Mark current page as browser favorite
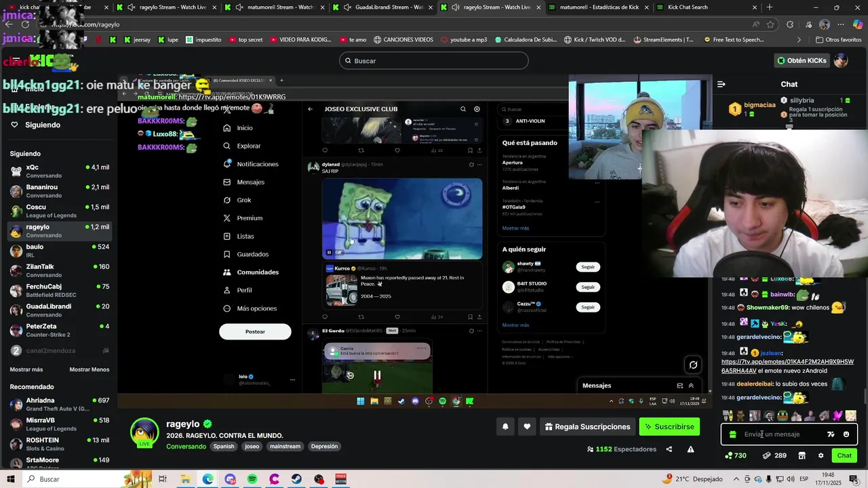The image size is (868, 488). pos(771,24)
